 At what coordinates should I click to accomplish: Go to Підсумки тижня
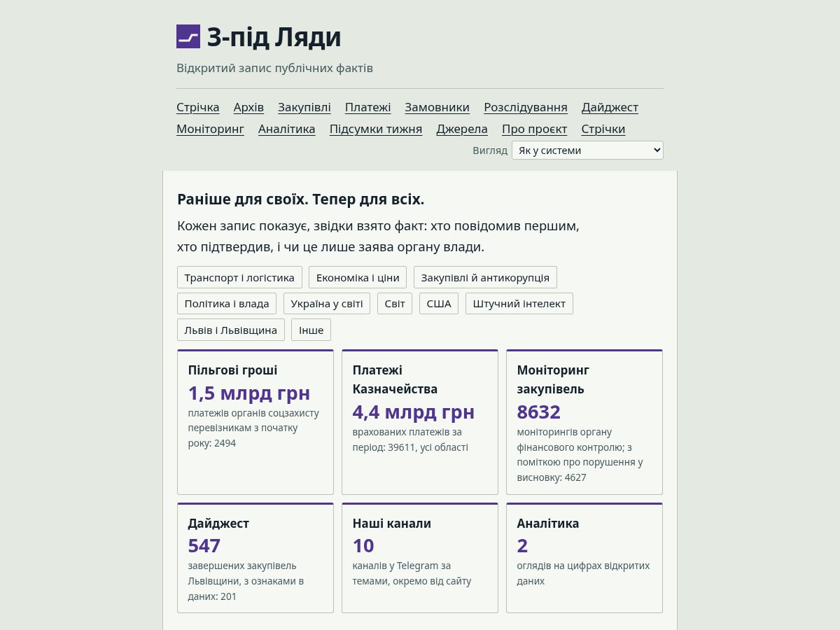[376, 129]
